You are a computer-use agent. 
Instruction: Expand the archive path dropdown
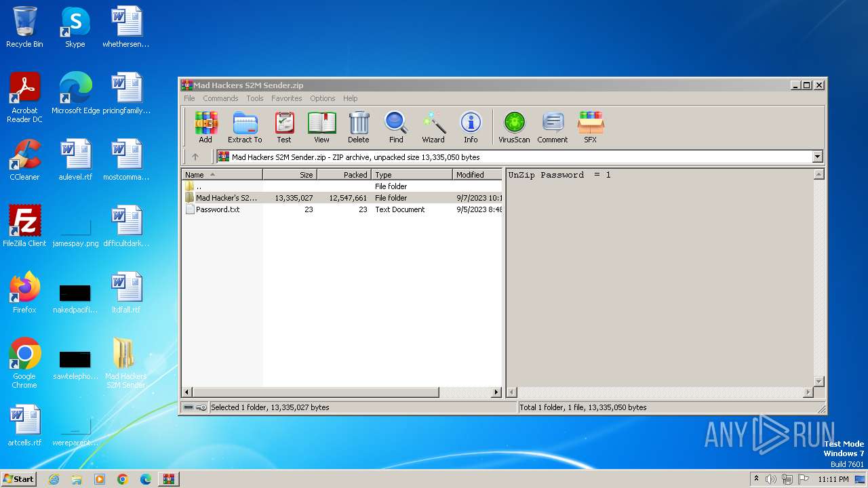pos(817,157)
